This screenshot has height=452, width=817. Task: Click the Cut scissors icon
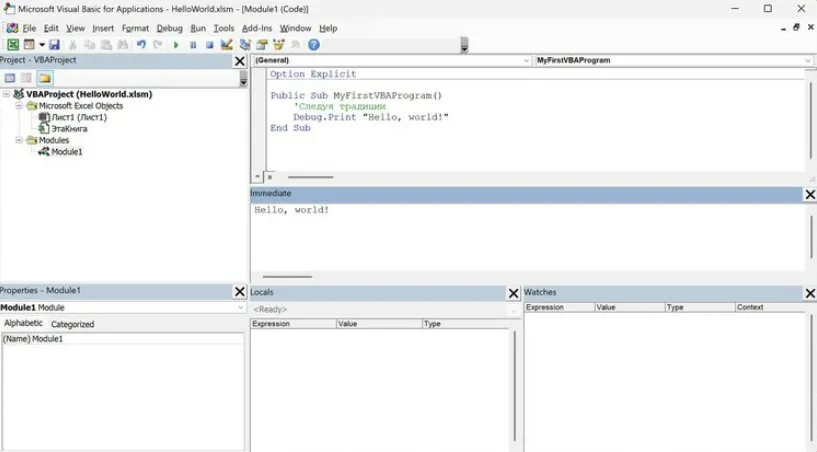73,45
